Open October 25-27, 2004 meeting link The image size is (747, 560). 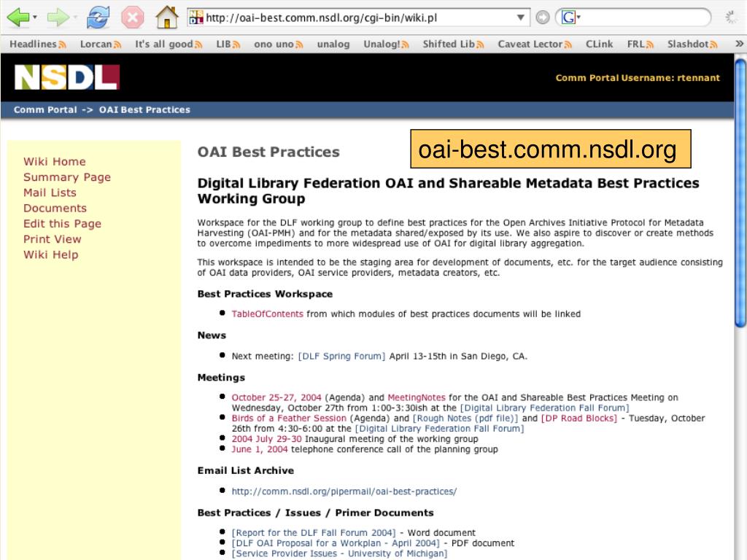click(x=276, y=397)
